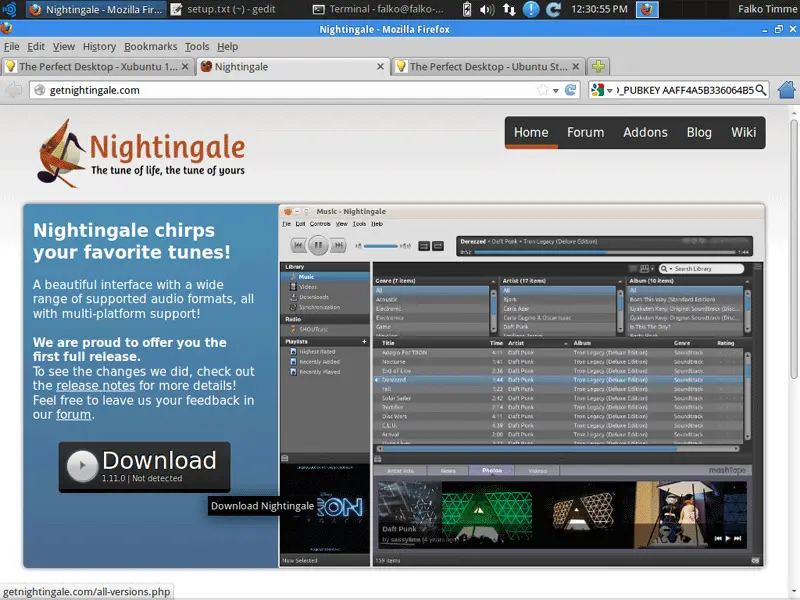Click the play icon on Download button
This screenshot has width=800, height=600.
tap(82, 465)
